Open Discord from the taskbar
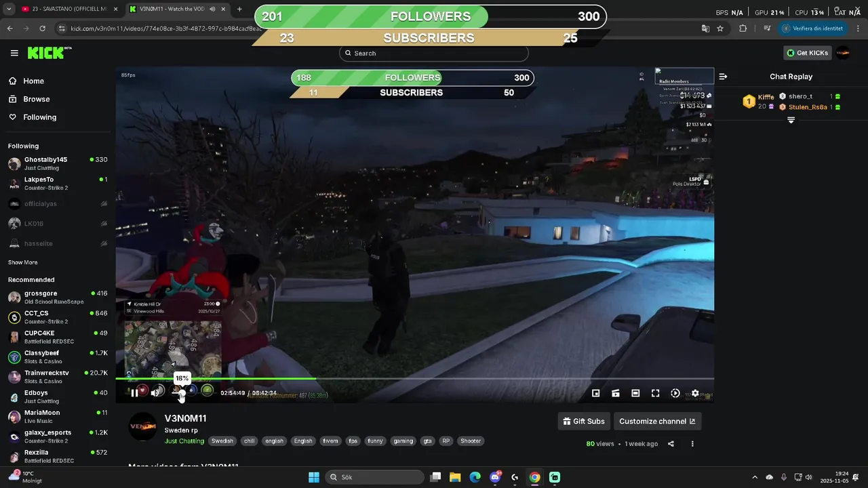This screenshot has height=488, width=868. click(495, 477)
